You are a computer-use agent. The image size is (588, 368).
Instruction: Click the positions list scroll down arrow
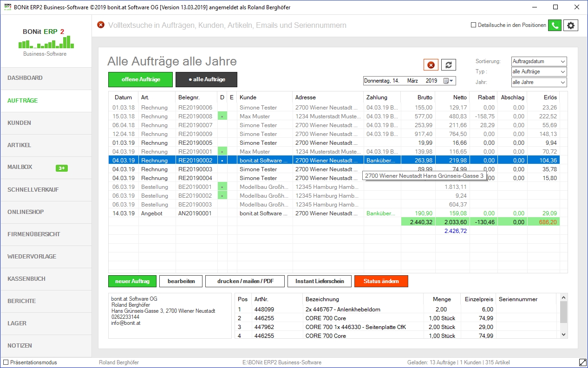pyautogui.click(x=563, y=335)
